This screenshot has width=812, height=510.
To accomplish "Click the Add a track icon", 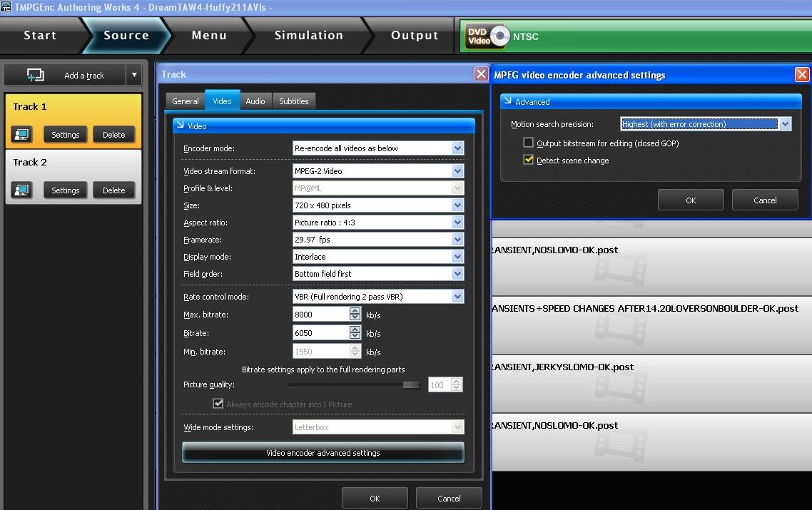I will coord(35,75).
